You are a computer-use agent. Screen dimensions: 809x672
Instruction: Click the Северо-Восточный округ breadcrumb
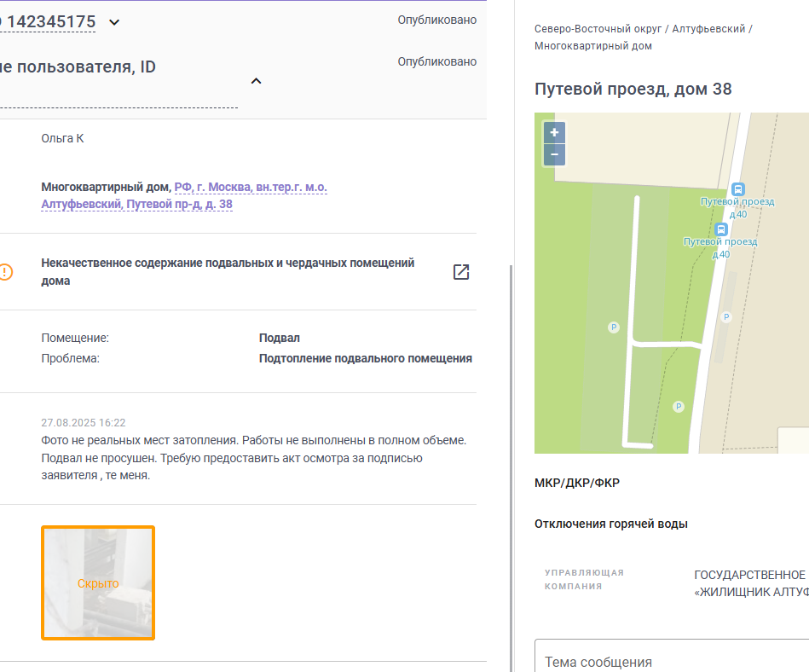(598, 29)
